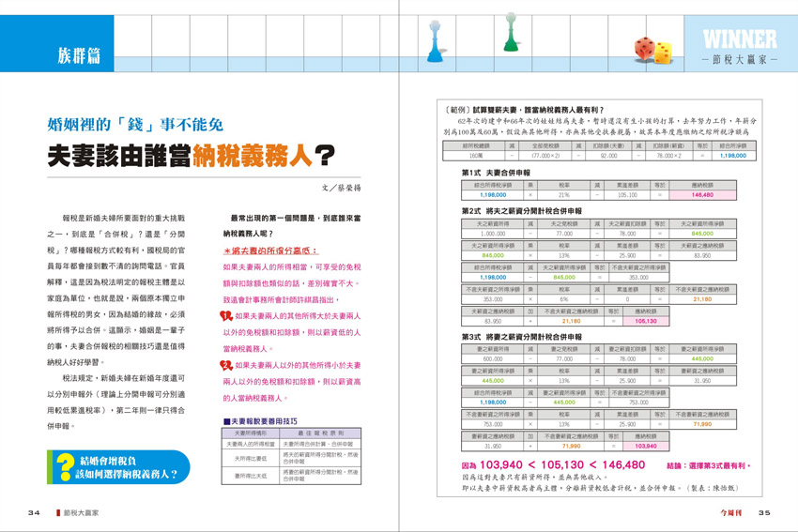798x532 pixels.
Task: Click the 夫妻所得合併計算,合併申報 cell
Action: click(321, 444)
